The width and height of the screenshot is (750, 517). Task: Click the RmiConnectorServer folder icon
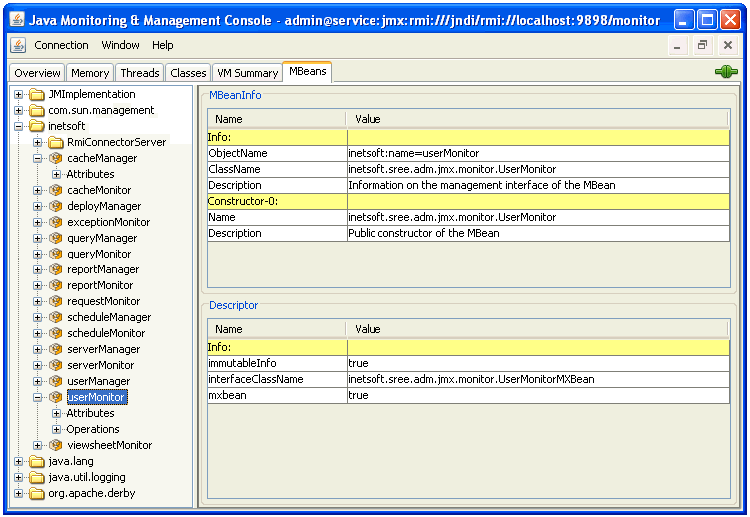(56, 143)
